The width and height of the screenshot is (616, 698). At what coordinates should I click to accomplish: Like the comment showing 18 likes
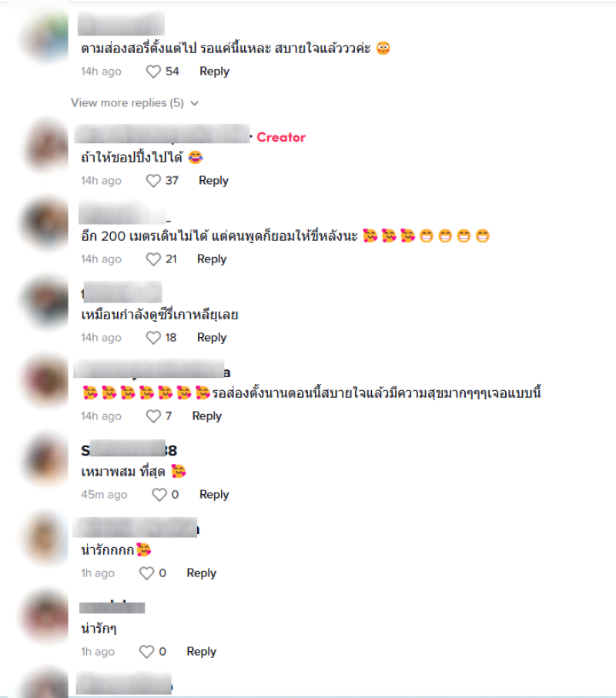tap(153, 338)
